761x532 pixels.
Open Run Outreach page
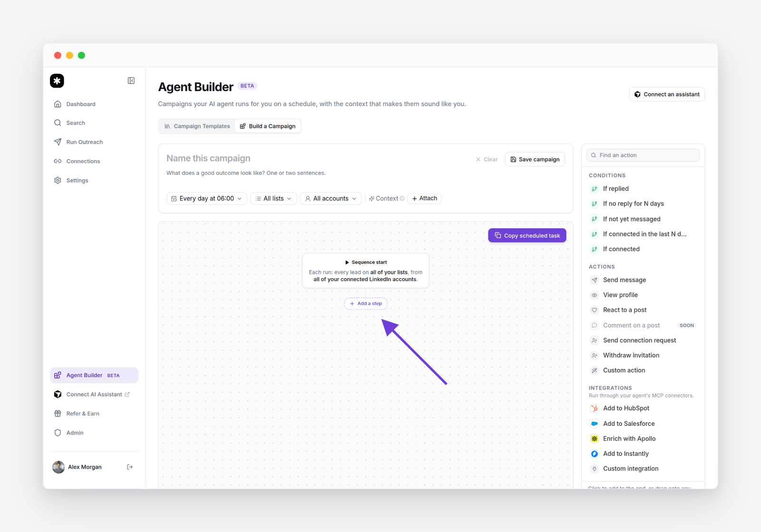click(x=94, y=142)
